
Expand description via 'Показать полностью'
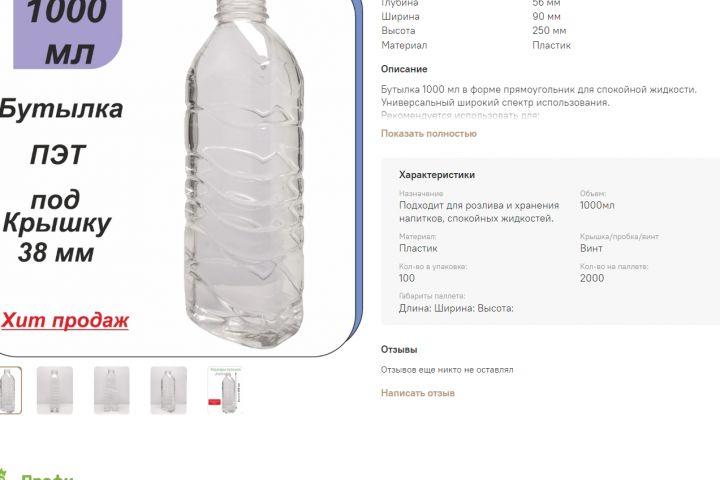(429, 134)
